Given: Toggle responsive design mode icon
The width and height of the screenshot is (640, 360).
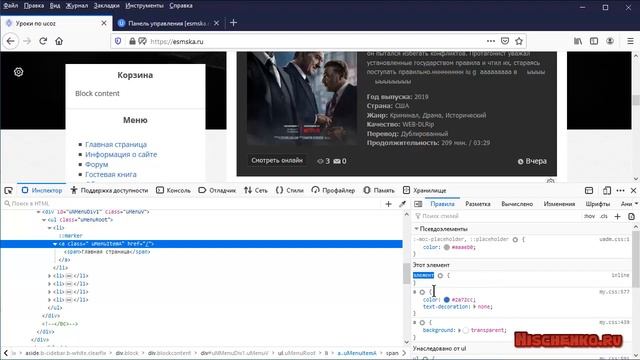Looking at the screenshot, I should (x=607, y=191).
